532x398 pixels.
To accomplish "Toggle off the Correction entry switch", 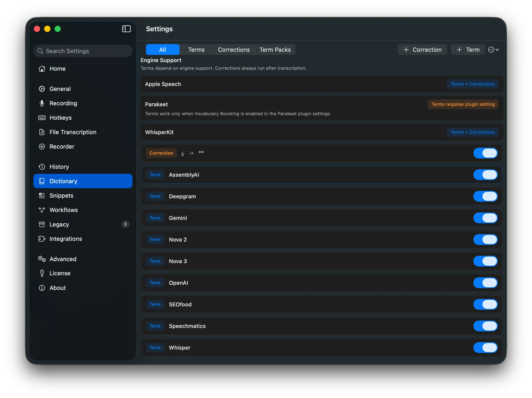I will pos(485,153).
